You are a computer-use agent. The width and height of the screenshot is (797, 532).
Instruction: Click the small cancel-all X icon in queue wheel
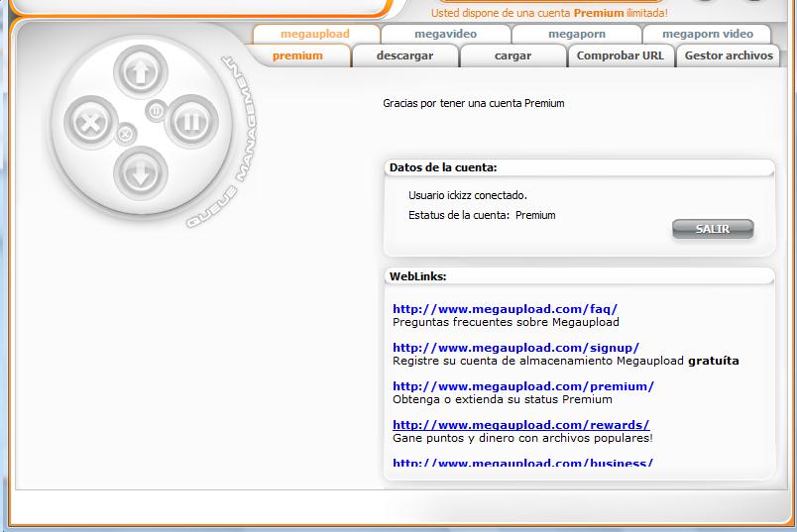coord(126,134)
